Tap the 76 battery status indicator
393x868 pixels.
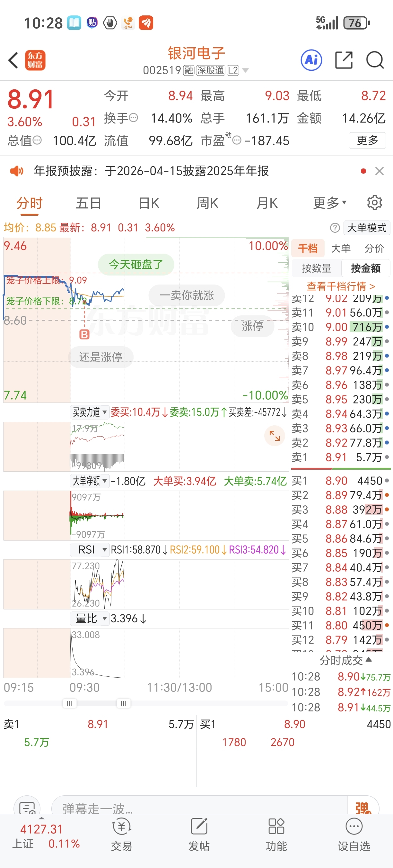[x=356, y=23]
